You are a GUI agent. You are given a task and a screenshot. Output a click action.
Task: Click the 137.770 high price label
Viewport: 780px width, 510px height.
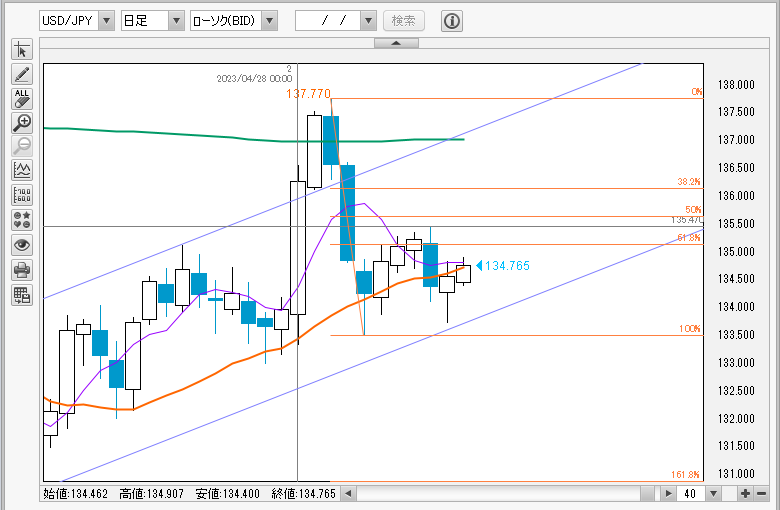click(308, 94)
